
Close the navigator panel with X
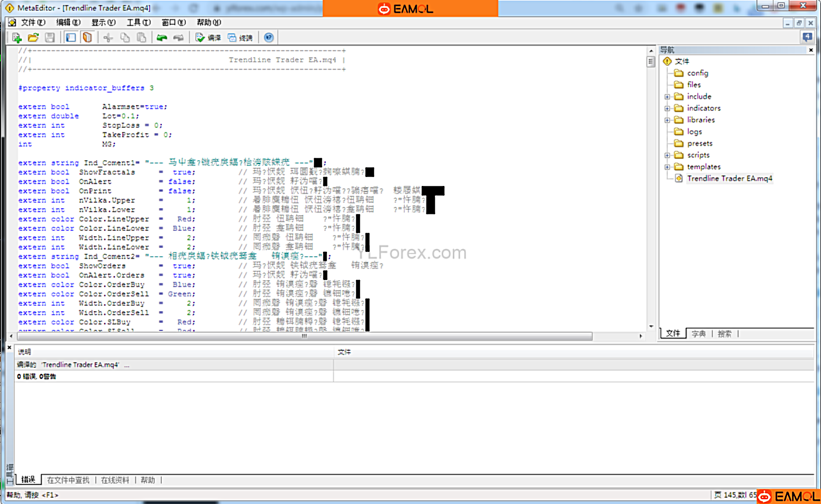coord(810,50)
